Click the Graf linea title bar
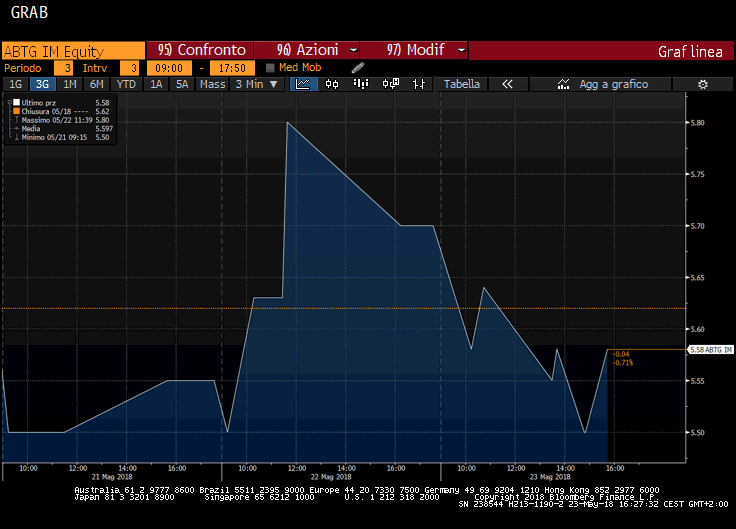Viewport: 736px width, 529px height. coord(601,50)
